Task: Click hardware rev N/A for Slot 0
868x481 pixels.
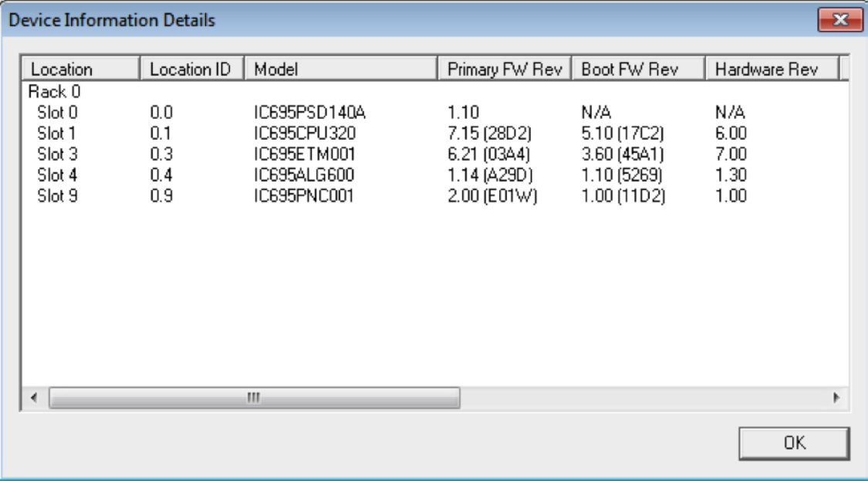Action: 730,113
